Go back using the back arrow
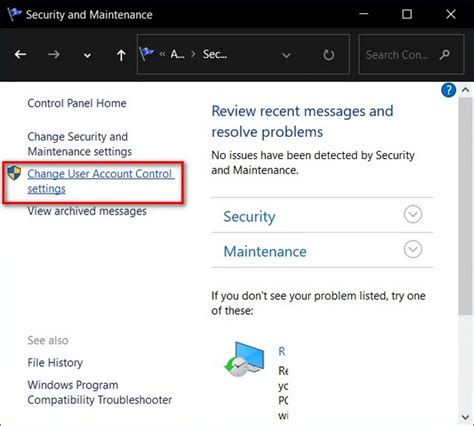Viewport: 474px width, 426px height. tap(20, 54)
